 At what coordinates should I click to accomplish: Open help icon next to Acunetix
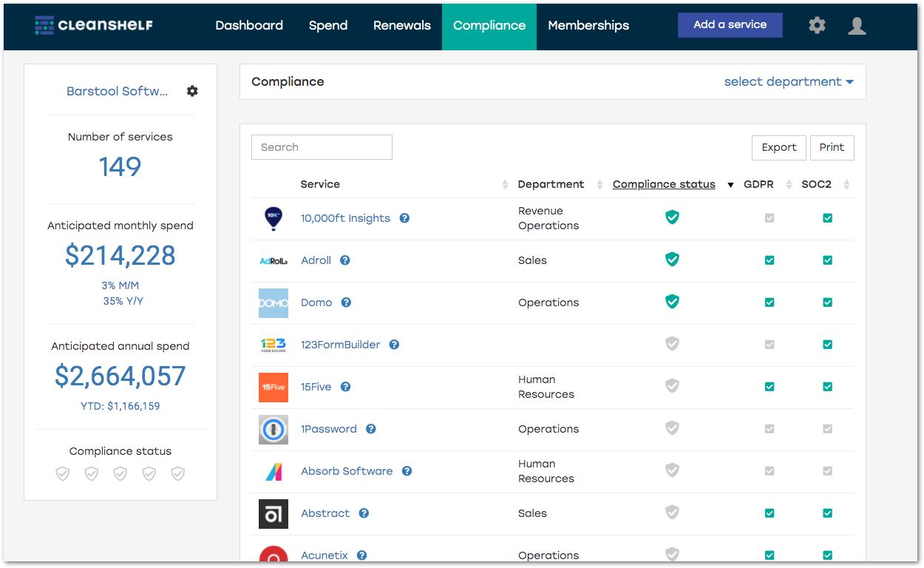click(x=361, y=555)
